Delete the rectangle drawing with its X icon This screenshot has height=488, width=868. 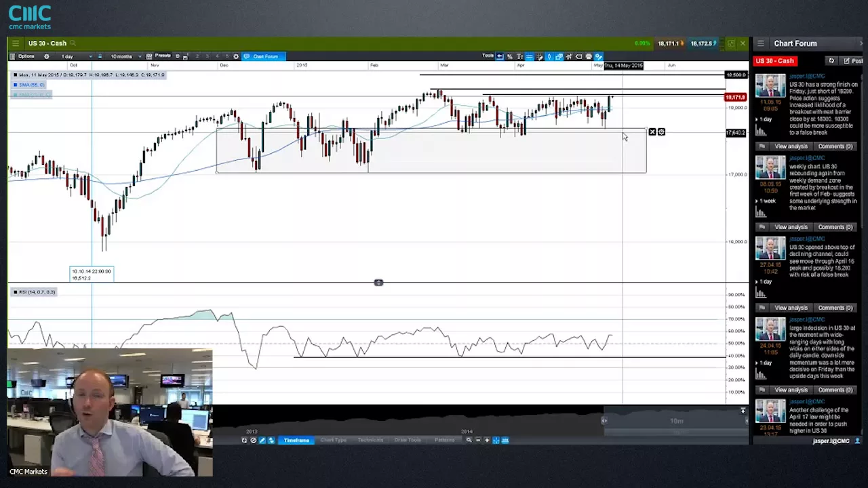coord(652,132)
